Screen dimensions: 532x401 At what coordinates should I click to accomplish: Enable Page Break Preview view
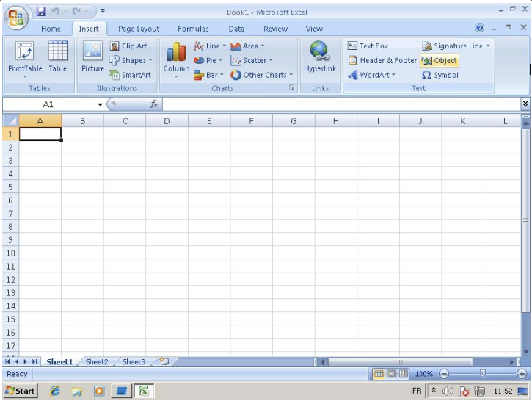[403, 374]
